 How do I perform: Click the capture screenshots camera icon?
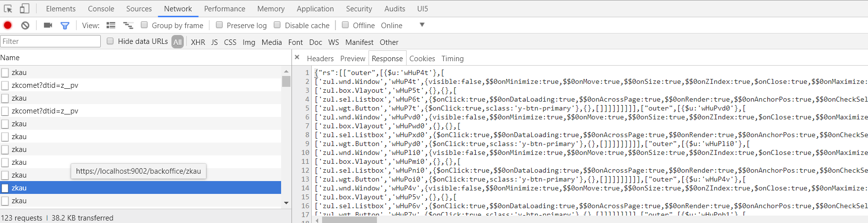[x=48, y=25]
